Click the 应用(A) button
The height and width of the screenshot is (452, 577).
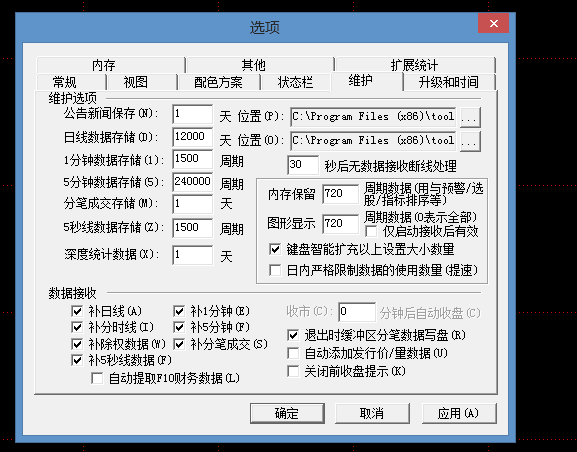pyautogui.click(x=459, y=413)
